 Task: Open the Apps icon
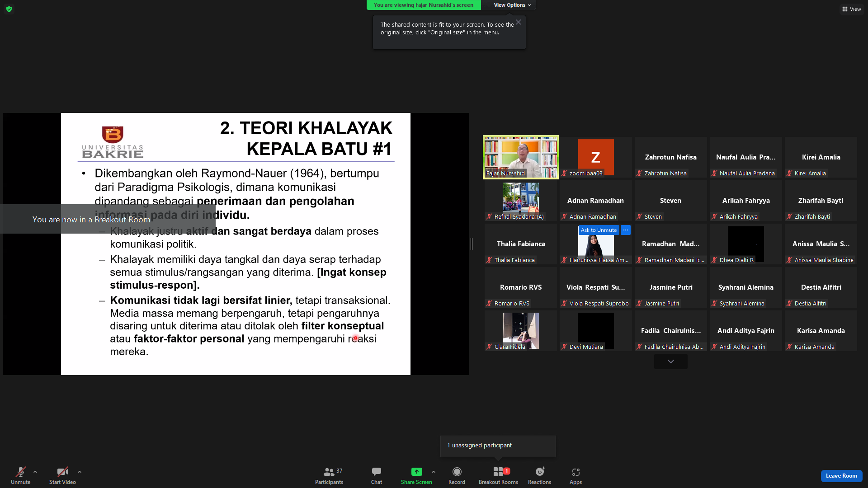(x=576, y=472)
